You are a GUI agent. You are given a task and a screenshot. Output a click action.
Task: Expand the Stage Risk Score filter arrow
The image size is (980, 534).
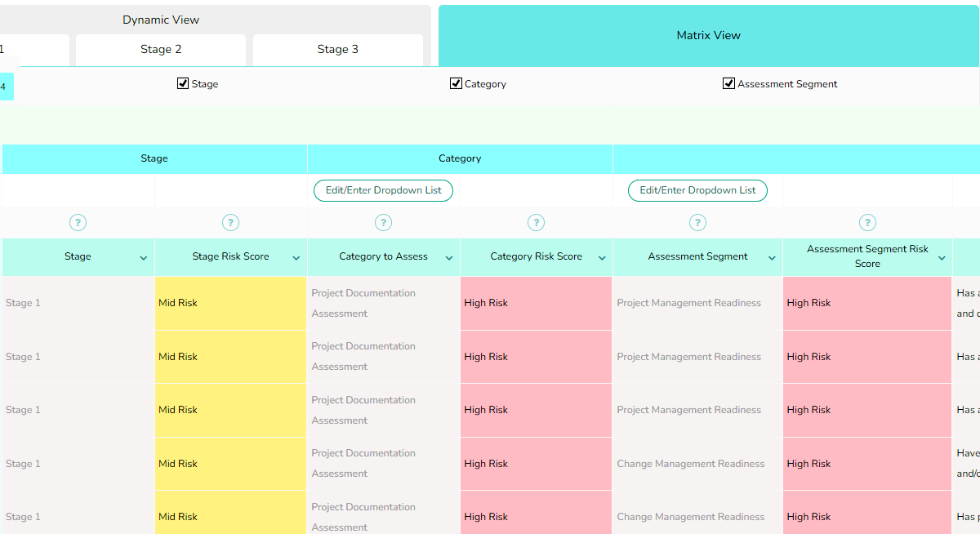[x=296, y=258]
